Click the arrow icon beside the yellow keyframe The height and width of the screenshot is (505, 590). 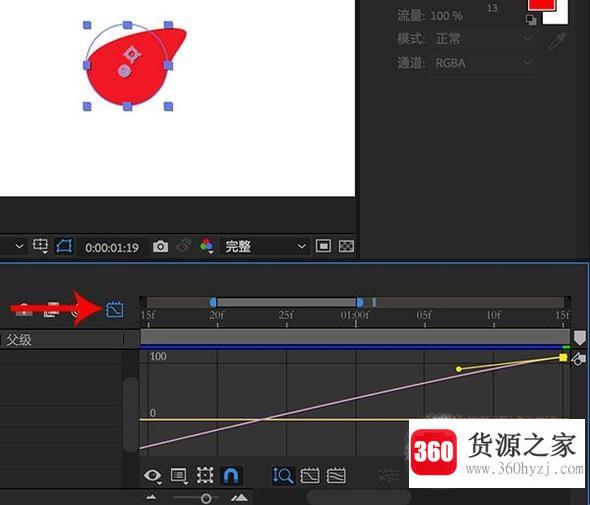pyautogui.click(x=578, y=359)
